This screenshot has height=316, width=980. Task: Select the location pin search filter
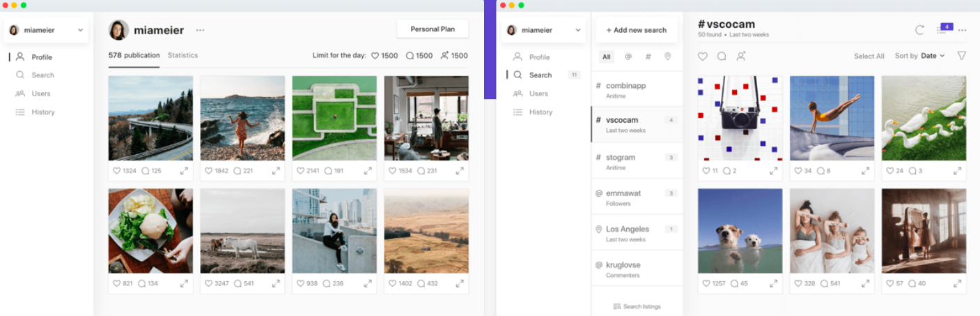click(667, 57)
